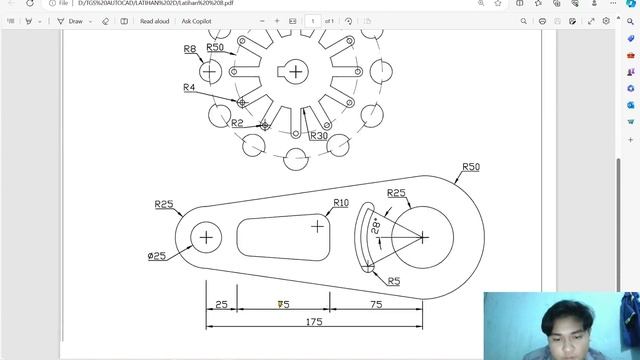Zoom in the PDF with plus

277,21
